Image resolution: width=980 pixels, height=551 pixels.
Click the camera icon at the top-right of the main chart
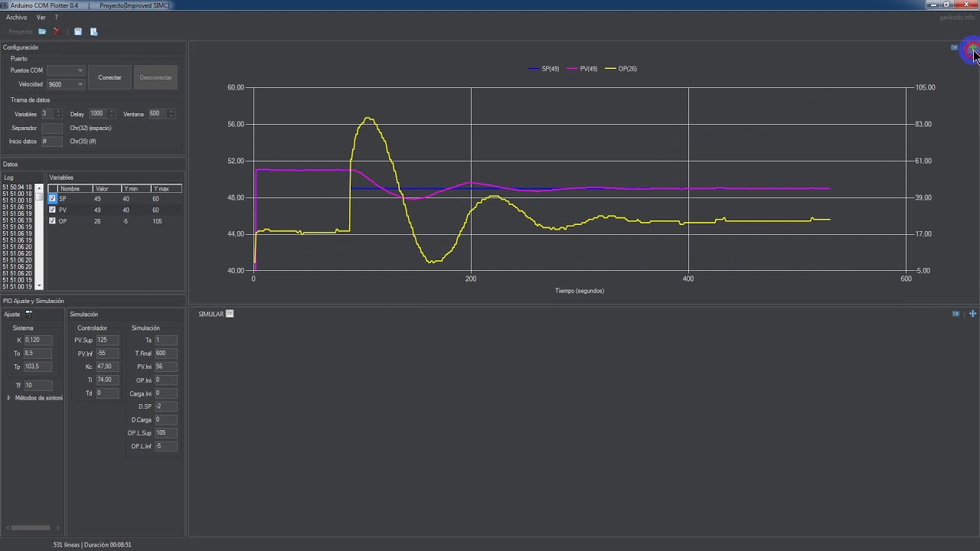955,47
